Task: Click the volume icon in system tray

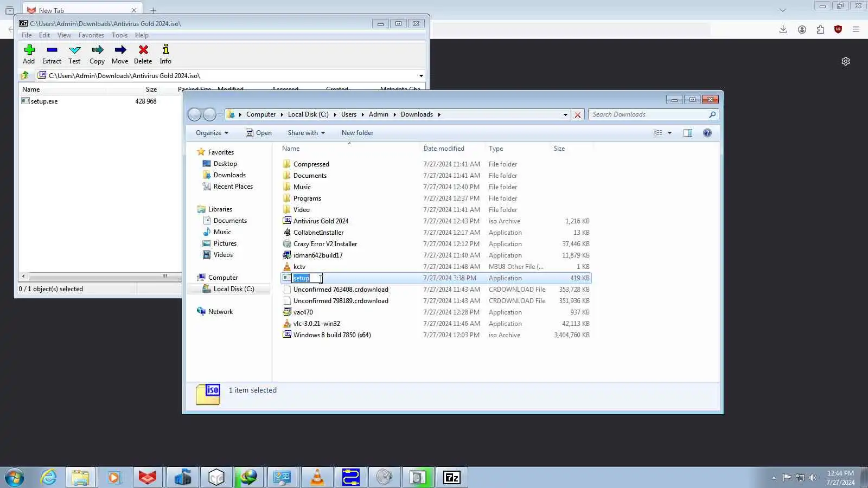Action: (813, 478)
